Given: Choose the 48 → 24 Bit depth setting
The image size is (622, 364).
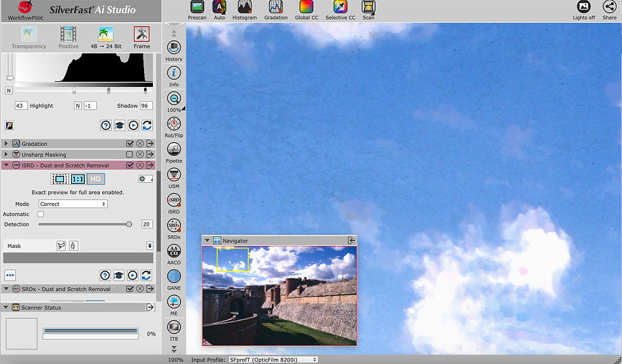Looking at the screenshot, I should [106, 37].
